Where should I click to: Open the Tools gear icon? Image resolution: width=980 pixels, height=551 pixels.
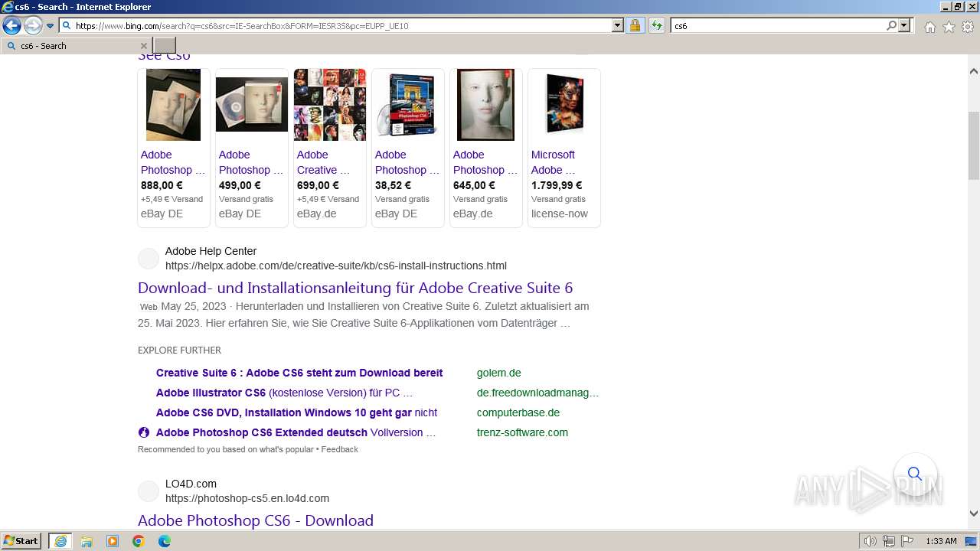point(968,27)
